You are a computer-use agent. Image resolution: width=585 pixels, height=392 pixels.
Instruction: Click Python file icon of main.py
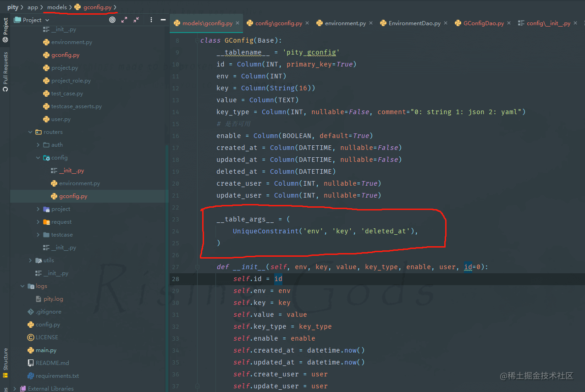(x=31, y=350)
